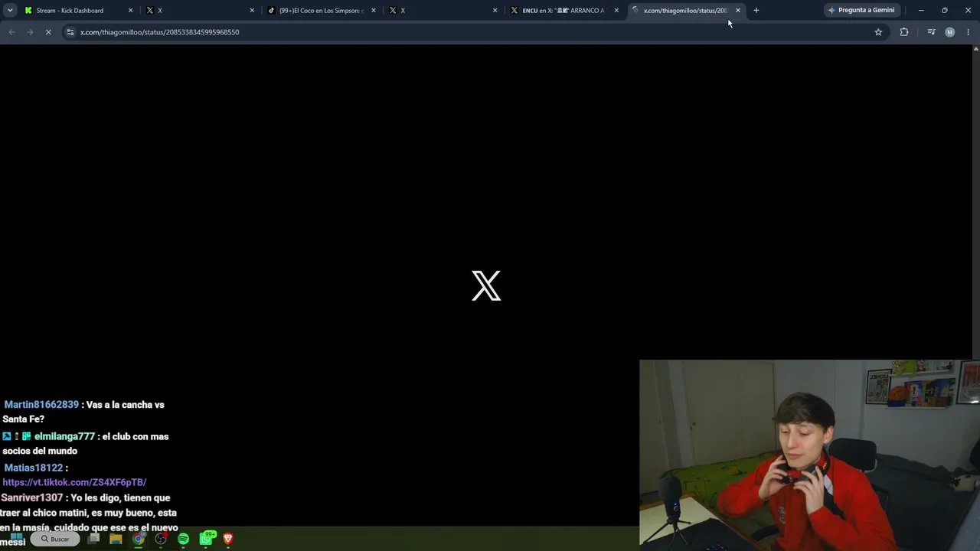Open WhatsApp from the taskbar
Image resolution: width=980 pixels, height=551 pixels.
206,538
